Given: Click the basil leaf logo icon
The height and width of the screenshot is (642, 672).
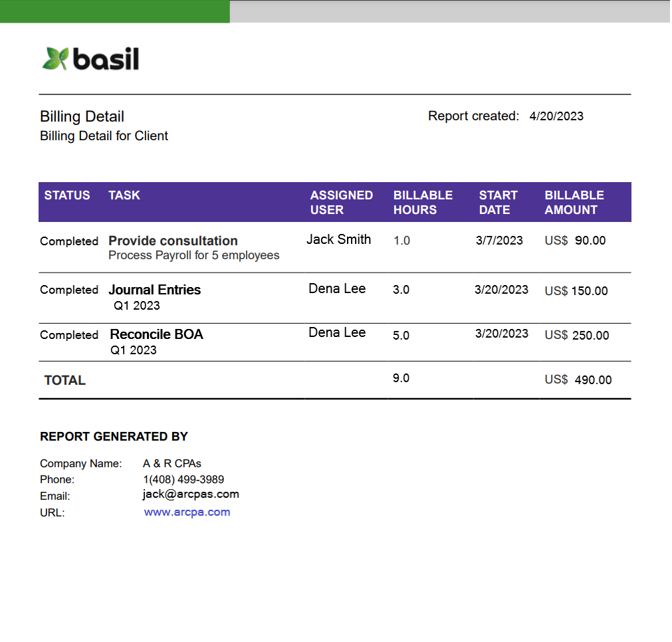Looking at the screenshot, I should (55, 58).
